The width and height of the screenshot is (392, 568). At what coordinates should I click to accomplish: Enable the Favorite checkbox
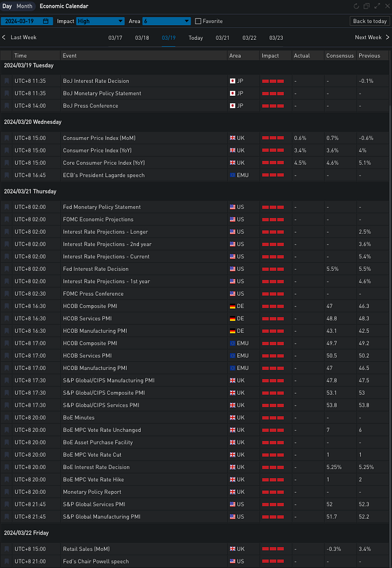coord(198,21)
